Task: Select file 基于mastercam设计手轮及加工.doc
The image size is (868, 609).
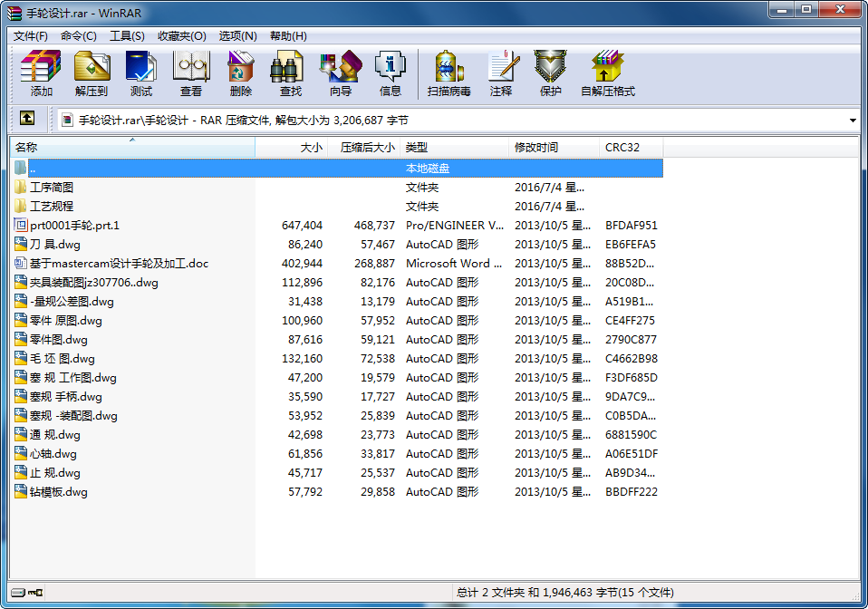Action: 119,264
